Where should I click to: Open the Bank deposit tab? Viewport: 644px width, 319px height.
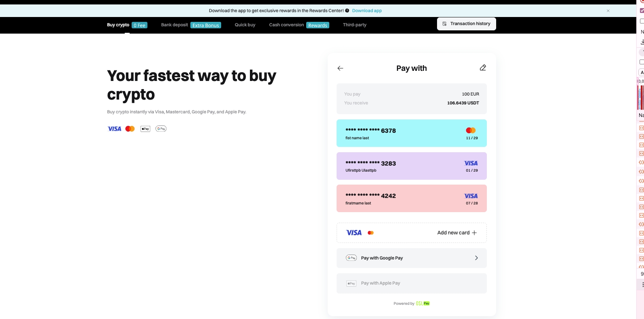[175, 25]
